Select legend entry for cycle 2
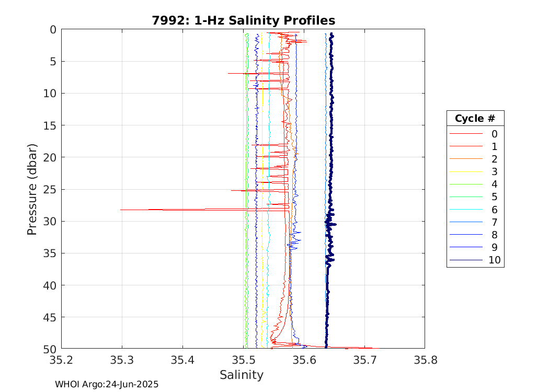This screenshot has width=549, height=392. point(475,159)
